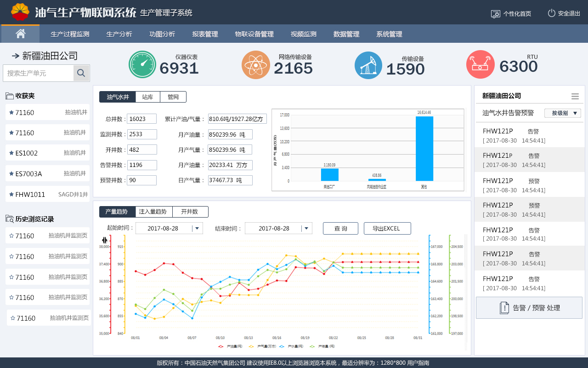The image size is (588, 368).
Task: Click the 查询 button
Action: click(340, 229)
